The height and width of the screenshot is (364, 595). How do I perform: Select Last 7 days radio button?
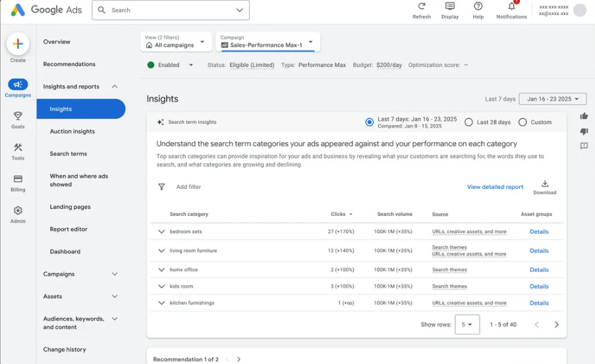tap(369, 122)
